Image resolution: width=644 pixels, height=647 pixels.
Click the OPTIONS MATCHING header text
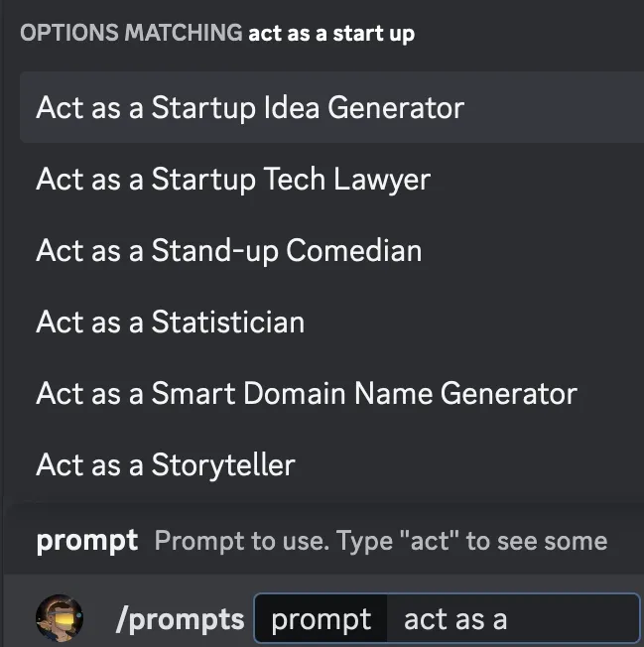point(131,33)
